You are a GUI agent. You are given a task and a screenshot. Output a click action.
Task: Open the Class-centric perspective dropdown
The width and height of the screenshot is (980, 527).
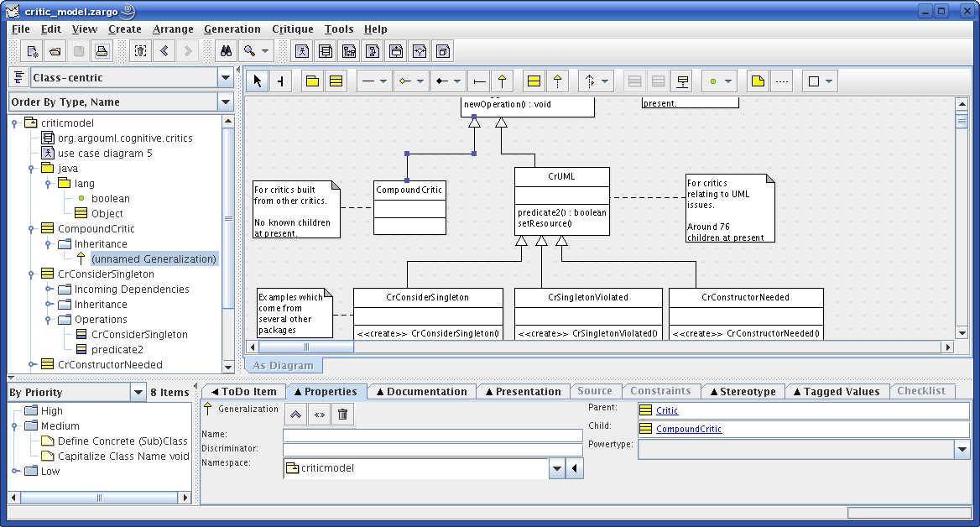coord(225,78)
